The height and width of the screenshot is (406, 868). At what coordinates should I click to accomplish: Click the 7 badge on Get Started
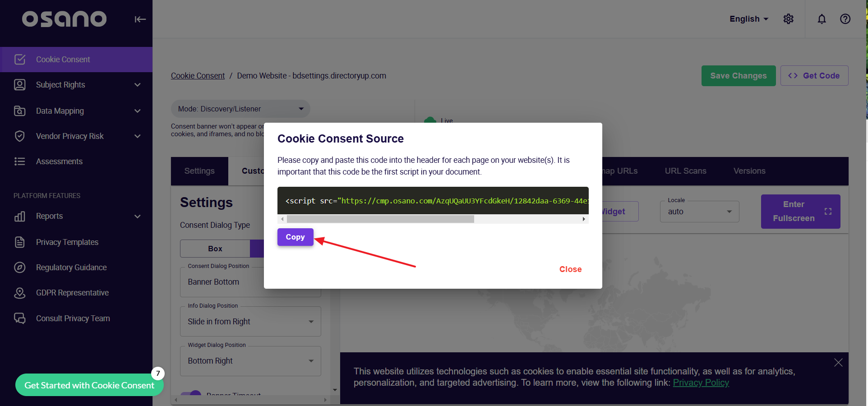(158, 374)
